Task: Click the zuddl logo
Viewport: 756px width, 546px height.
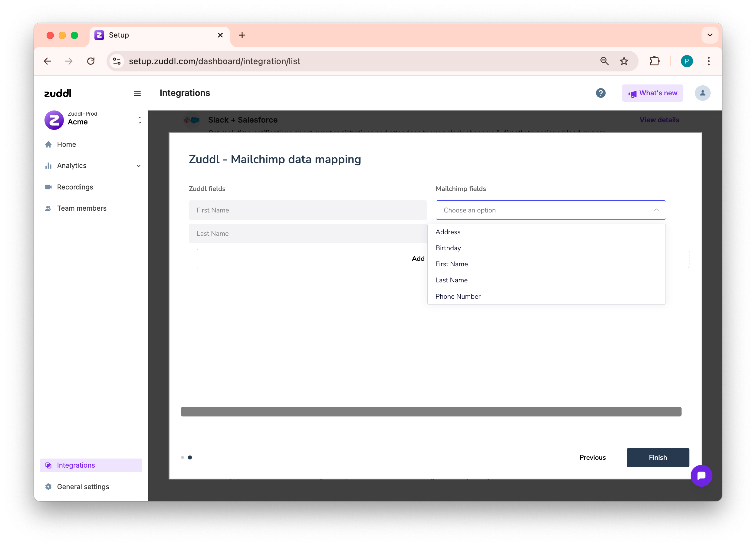Action: point(58,93)
